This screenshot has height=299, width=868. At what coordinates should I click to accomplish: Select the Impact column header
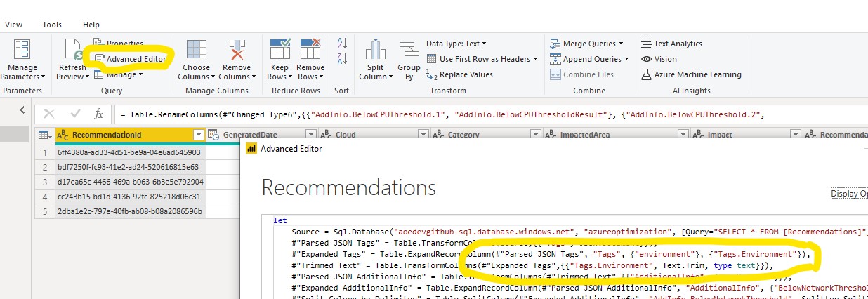pos(747,135)
